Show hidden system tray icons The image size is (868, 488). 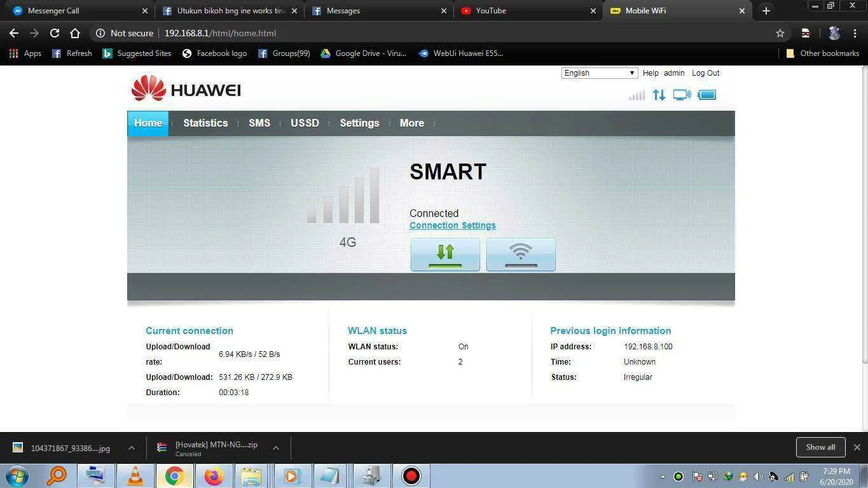(x=663, y=477)
